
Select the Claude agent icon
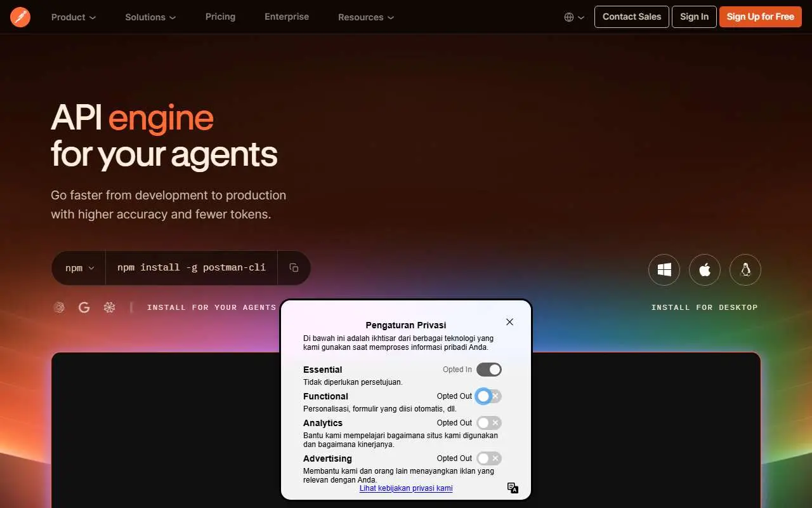click(x=109, y=307)
